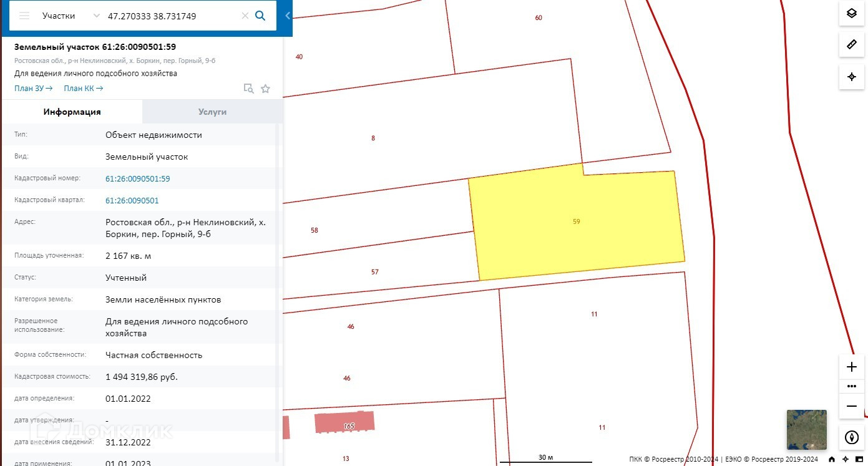This screenshot has width=868, height=466.
Task: Click determination date 01.01.2022
Action: click(x=128, y=399)
